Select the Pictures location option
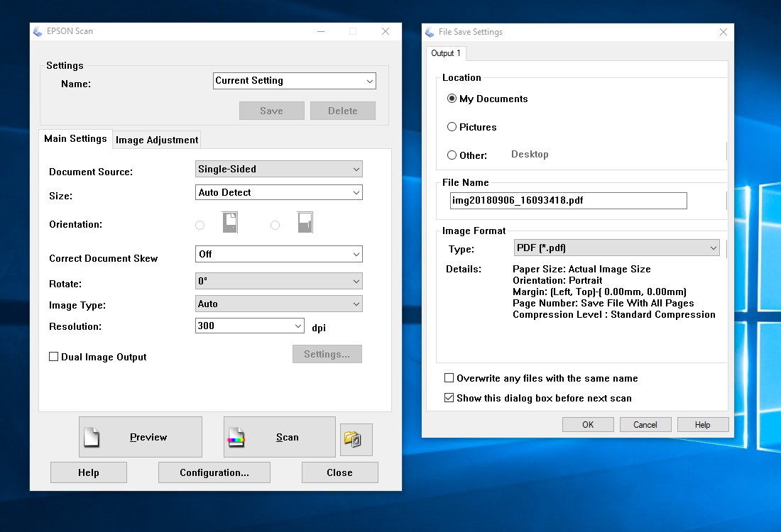This screenshot has width=781, height=532. point(452,127)
